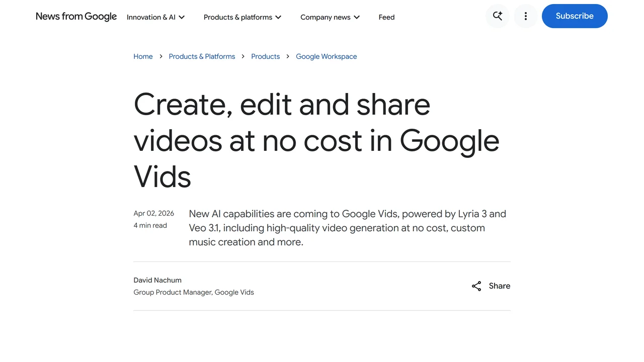Open Products & Platforms breadcrumb link

click(x=202, y=56)
